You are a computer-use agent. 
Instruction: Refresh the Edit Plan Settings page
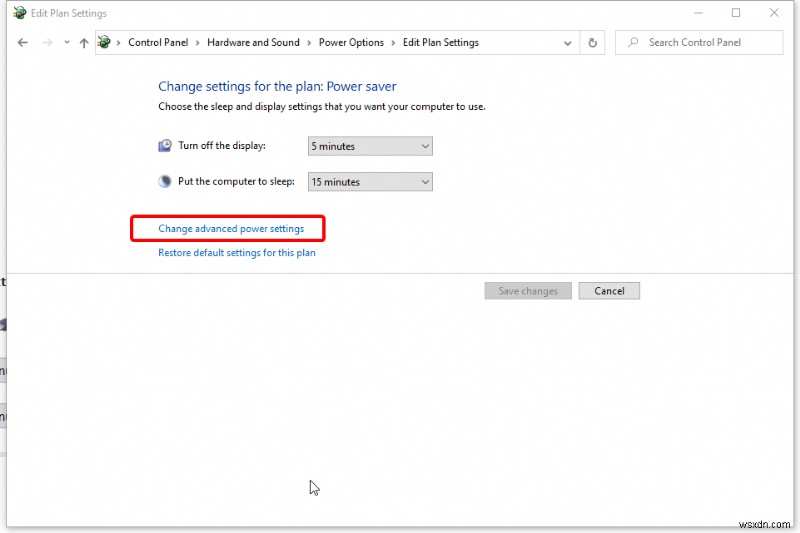click(592, 43)
